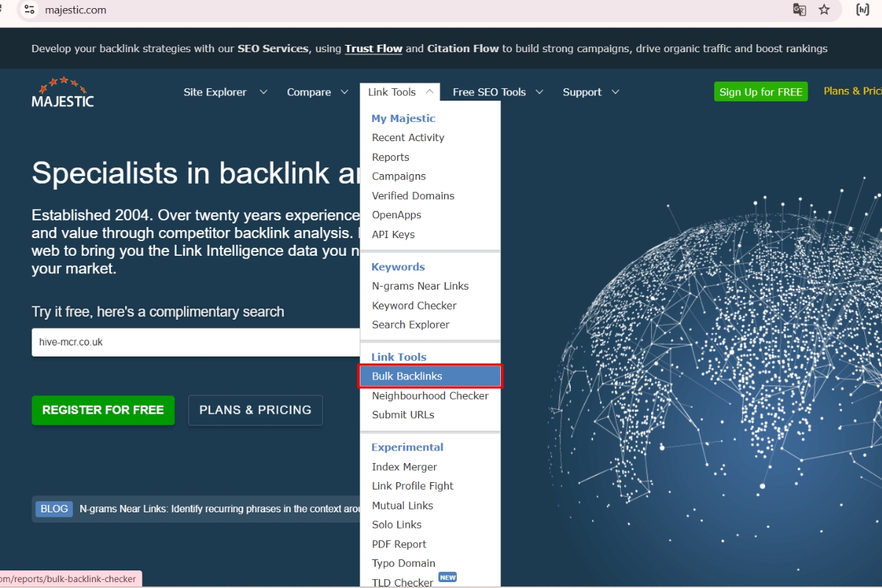The height and width of the screenshot is (588, 882).
Task: Expand the Compare menu chevron
Action: pos(344,92)
